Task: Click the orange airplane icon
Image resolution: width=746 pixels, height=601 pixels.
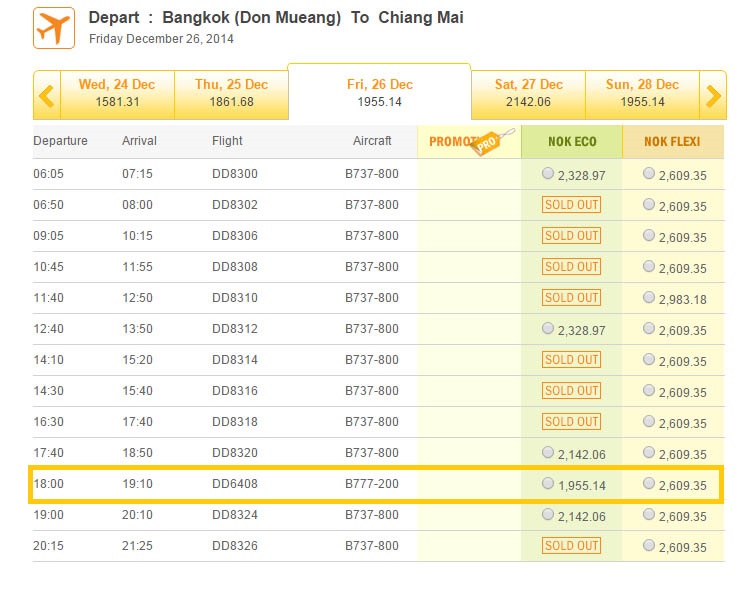Action: (x=54, y=27)
